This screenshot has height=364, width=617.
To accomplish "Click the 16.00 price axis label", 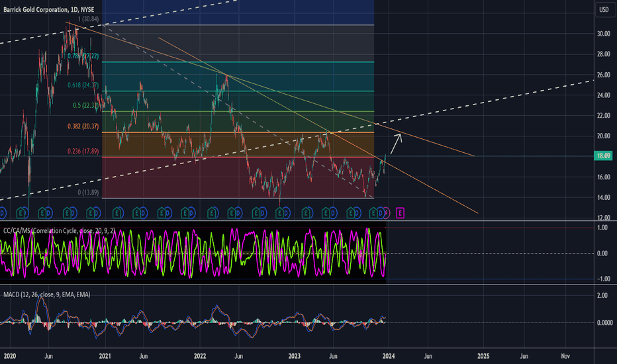I will (x=604, y=177).
